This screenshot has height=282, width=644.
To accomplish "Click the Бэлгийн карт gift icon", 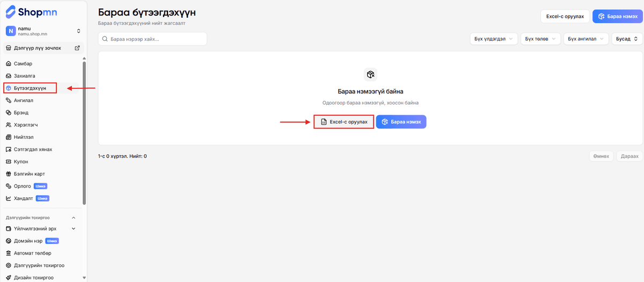I will pyautogui.click(x=9, y=174).
